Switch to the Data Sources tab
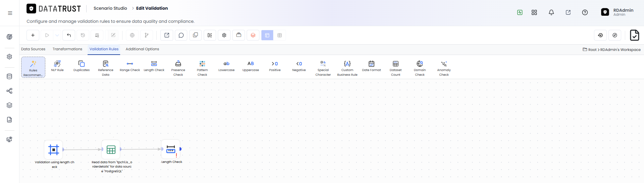 pos(33,49)
